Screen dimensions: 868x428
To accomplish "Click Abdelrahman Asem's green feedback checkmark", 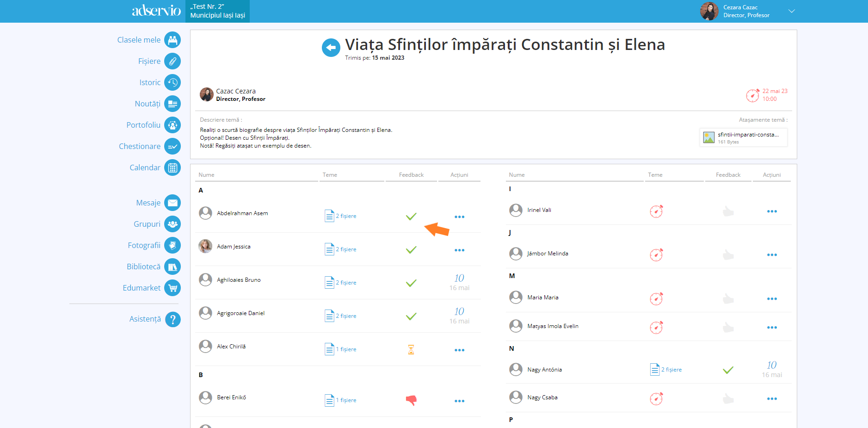I will coord(411,216).
